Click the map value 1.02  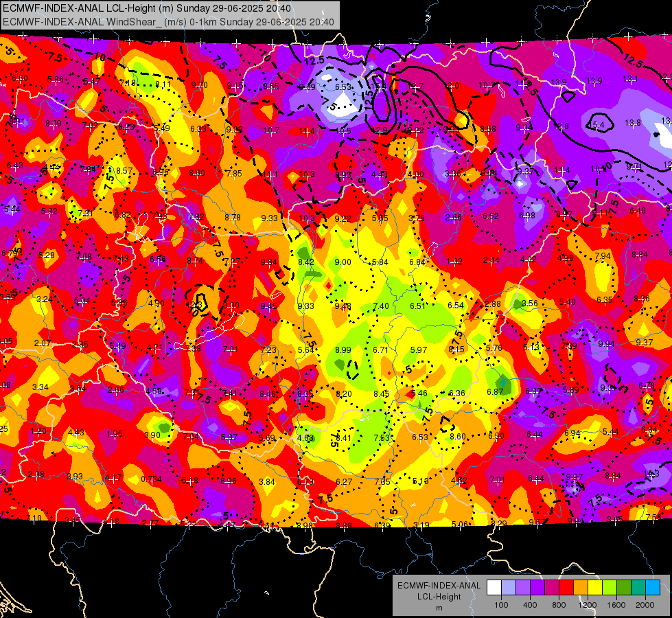454,261
